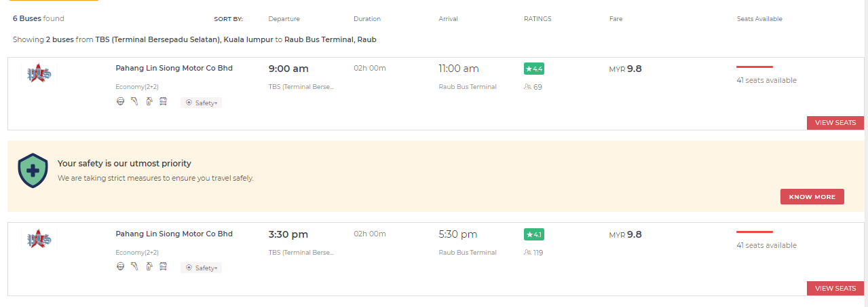Click the thermometer gun icon on the 9:00 am bus
This screenshot has width=868, height=307.
click(x=134, y=102)
